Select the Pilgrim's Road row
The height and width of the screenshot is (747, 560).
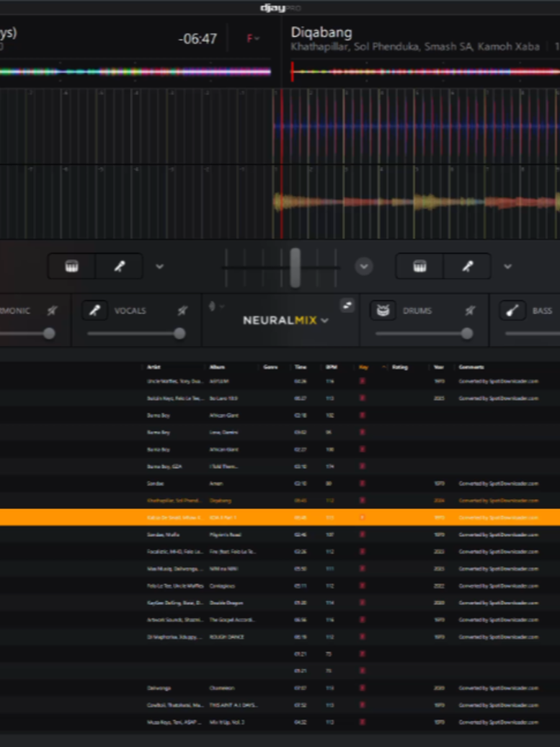[x=280, y=534]
